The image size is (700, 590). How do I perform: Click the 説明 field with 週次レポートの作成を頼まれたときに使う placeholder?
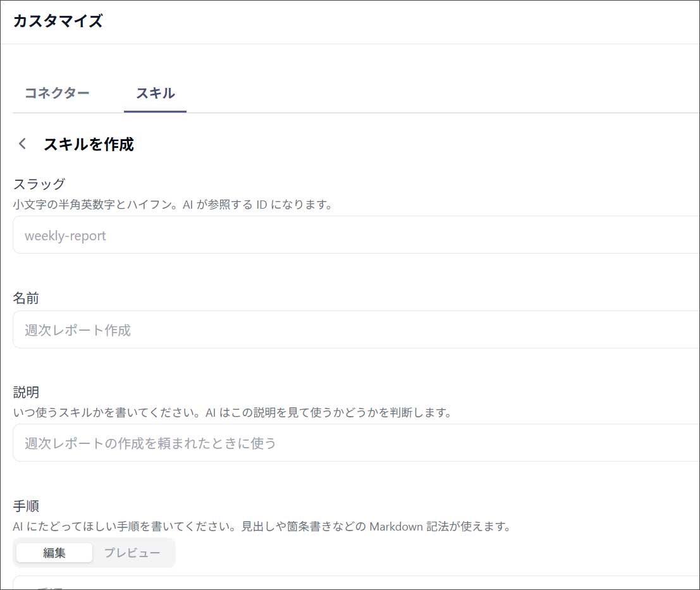(356, 443)
